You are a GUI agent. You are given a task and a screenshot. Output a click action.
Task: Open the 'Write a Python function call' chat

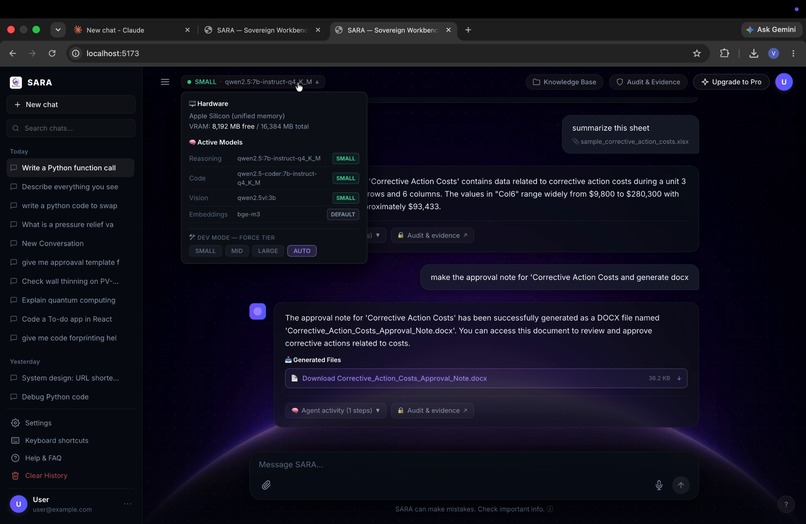pyautogui.click(x=70, y=168)
